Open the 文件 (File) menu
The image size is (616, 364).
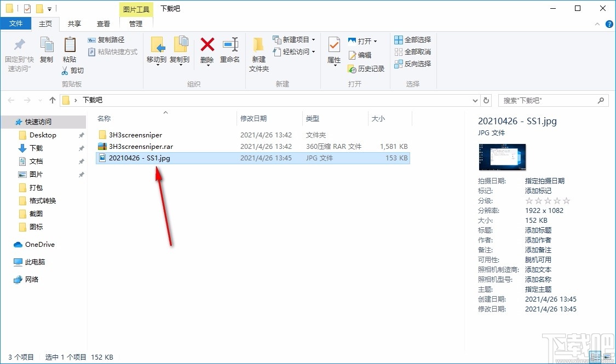(16, 24)
